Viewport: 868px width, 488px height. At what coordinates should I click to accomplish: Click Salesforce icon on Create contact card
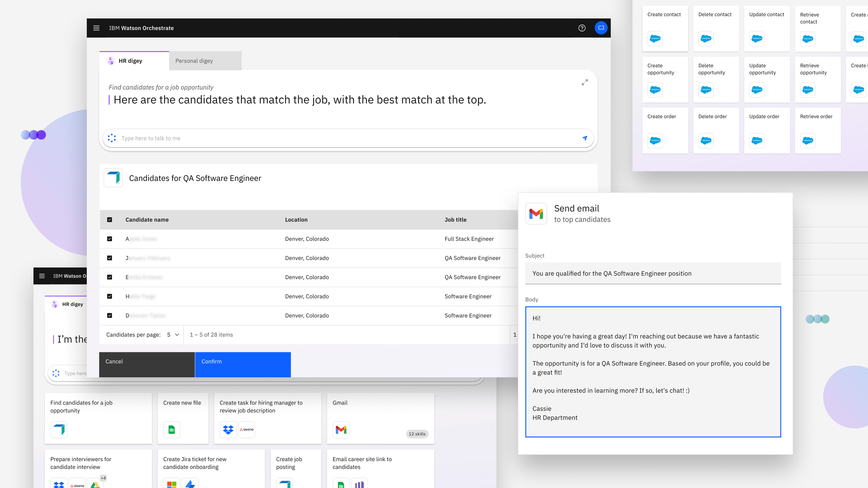coord(655,39)
